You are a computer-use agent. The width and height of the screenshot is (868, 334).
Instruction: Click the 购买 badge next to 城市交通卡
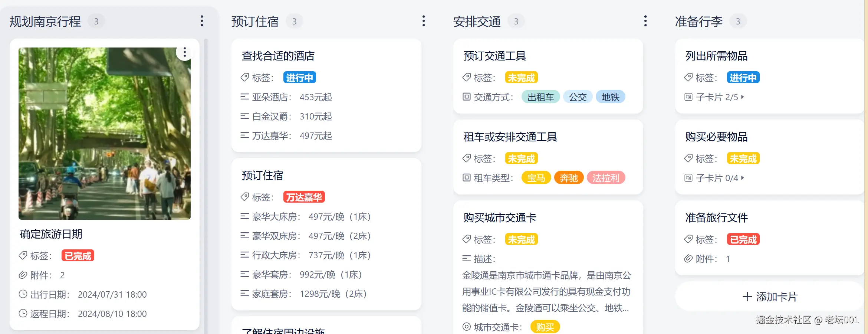coord(545,327)
